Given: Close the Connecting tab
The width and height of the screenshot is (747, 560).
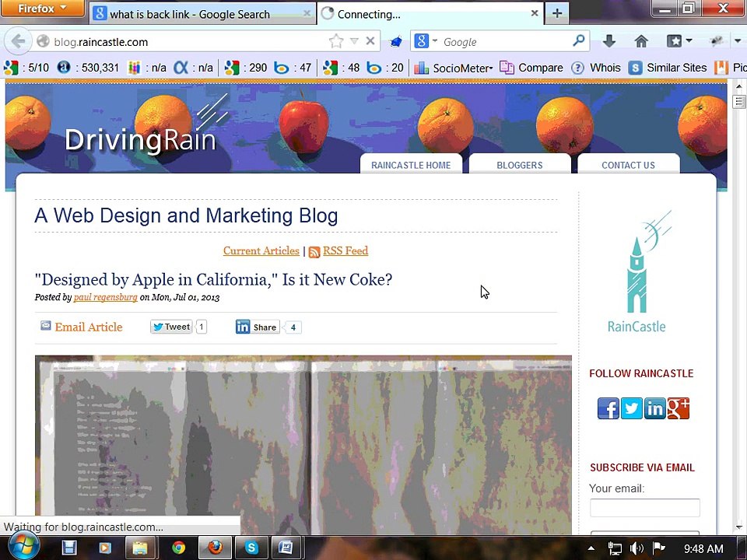Looking at the screenshot, I should tap(535, 13).
